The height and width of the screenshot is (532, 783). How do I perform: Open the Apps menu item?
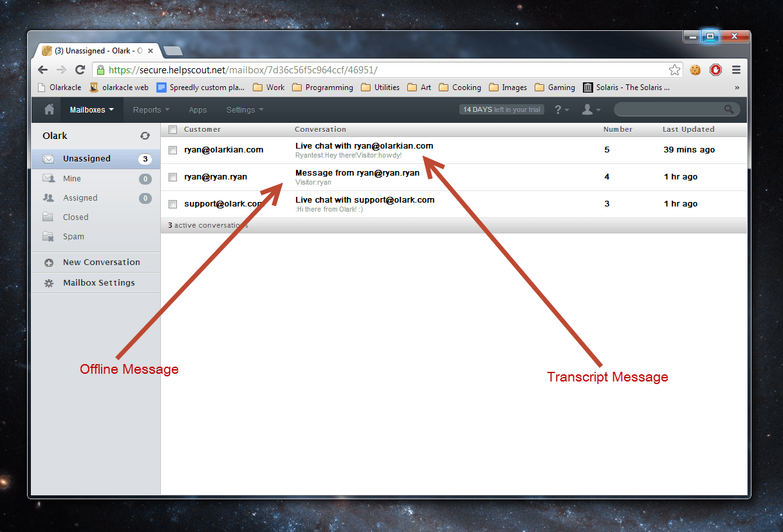click(198, 110)
